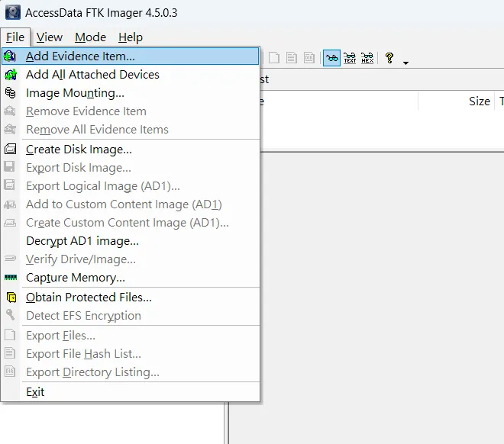This screenshot has width=504, height=444.
Task: Click the Export Logical Image icon
Action: (9, 185)
